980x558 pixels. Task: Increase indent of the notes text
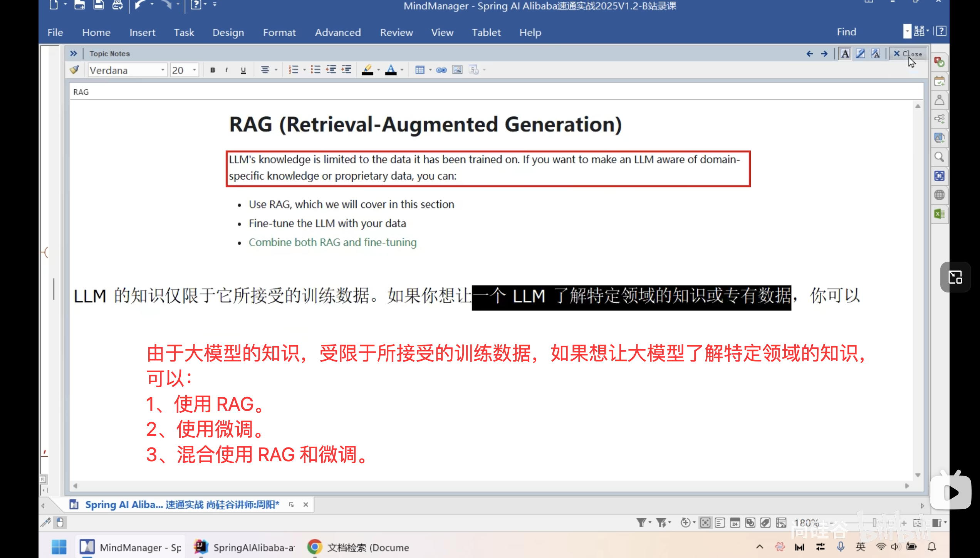346,70
